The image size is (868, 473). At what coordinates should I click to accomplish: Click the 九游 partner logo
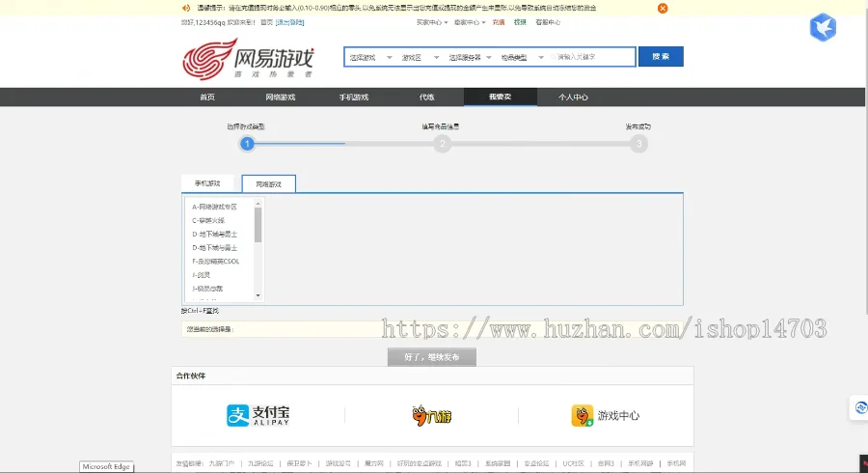point(432,415)
